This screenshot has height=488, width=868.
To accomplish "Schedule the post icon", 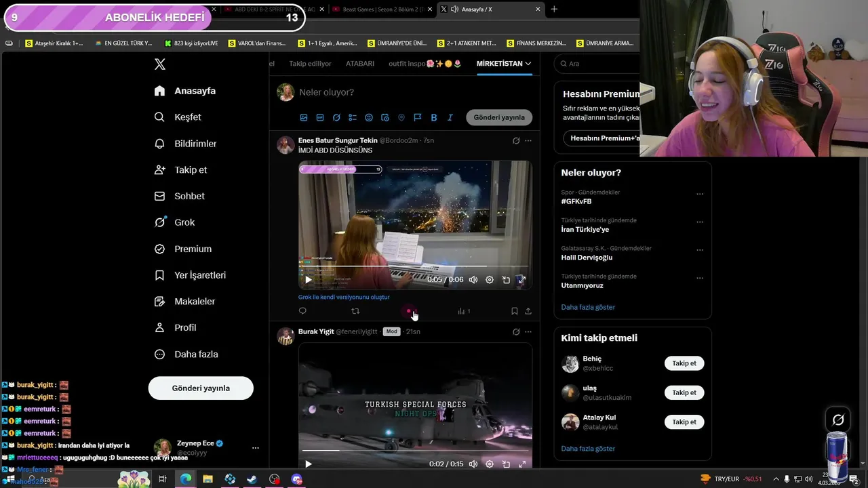I will coord(385,117).
